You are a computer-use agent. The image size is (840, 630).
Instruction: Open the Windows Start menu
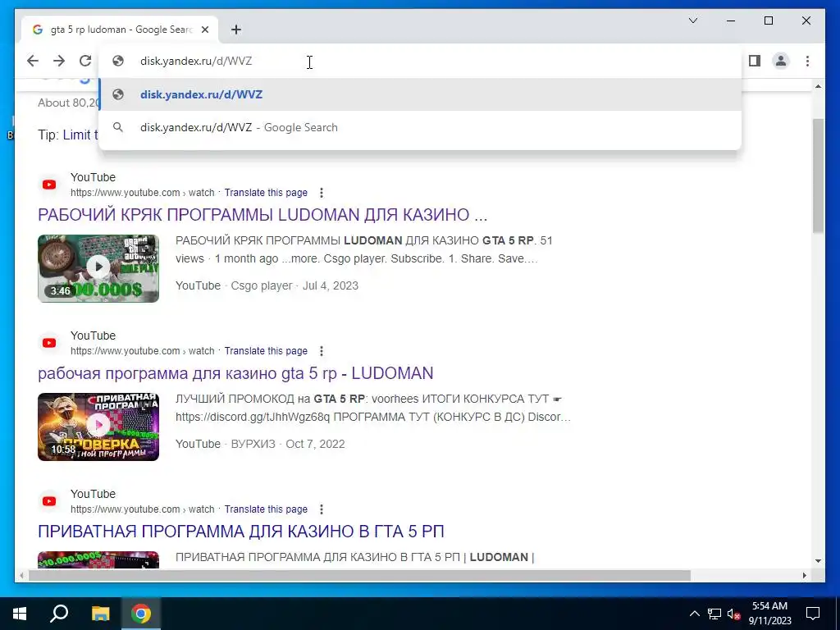[x=20, y=614]
